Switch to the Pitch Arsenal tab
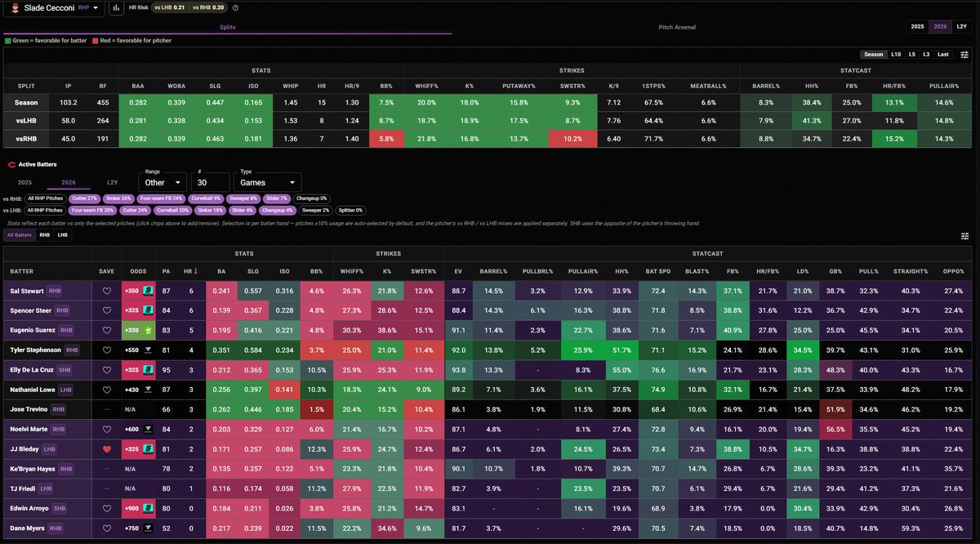This screenshot has height=544, width=980. pos(677,27)
